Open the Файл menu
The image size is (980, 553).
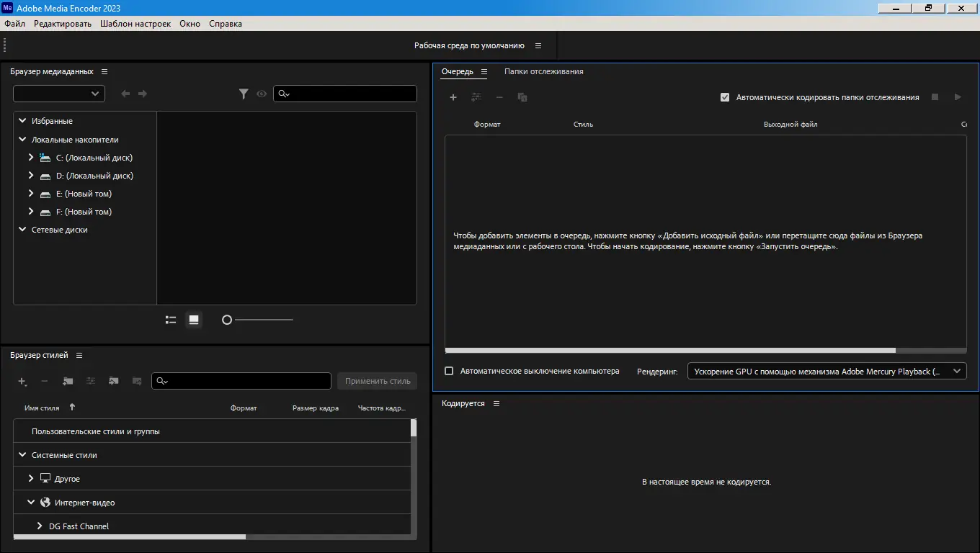click(x=14, y=24)
